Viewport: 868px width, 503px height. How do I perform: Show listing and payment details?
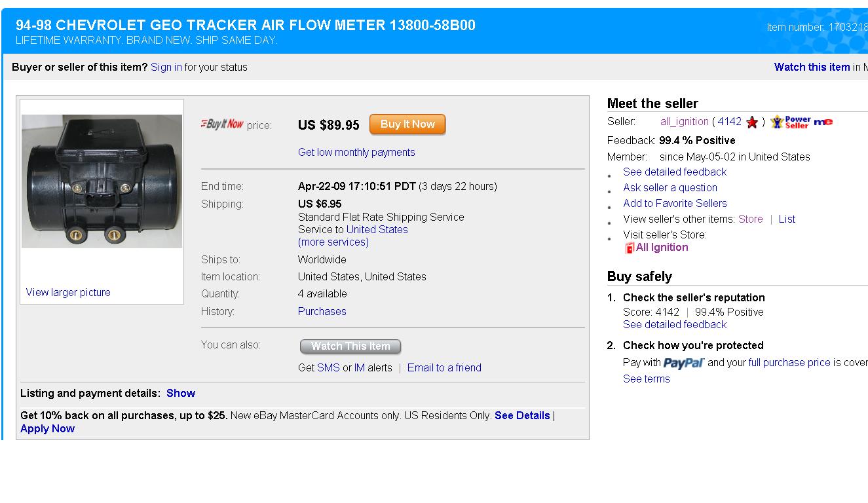point(181,393)
